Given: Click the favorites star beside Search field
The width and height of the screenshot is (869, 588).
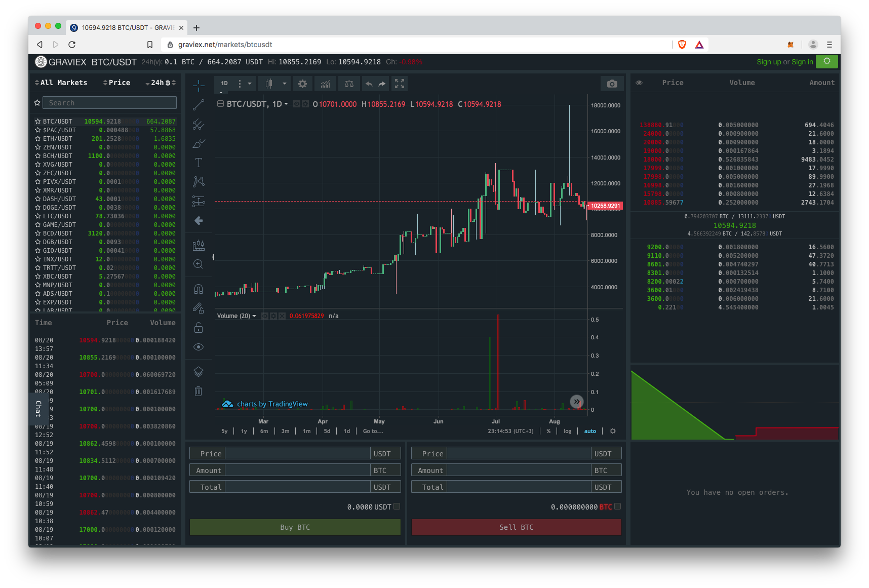Looking at the screenshot, I should pos(37,103).
